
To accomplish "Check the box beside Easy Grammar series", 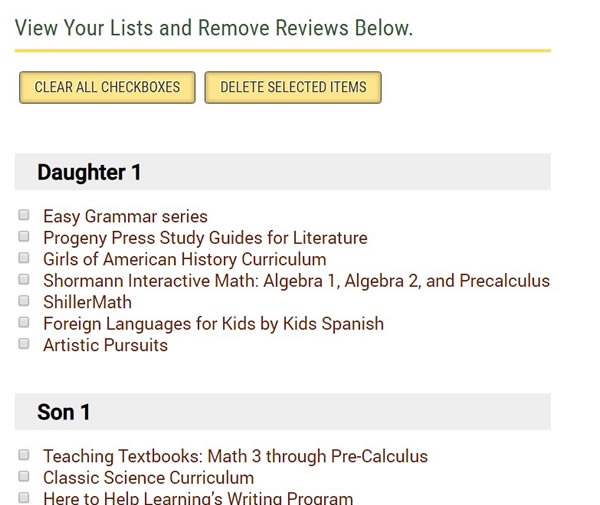I will (24, 215).
